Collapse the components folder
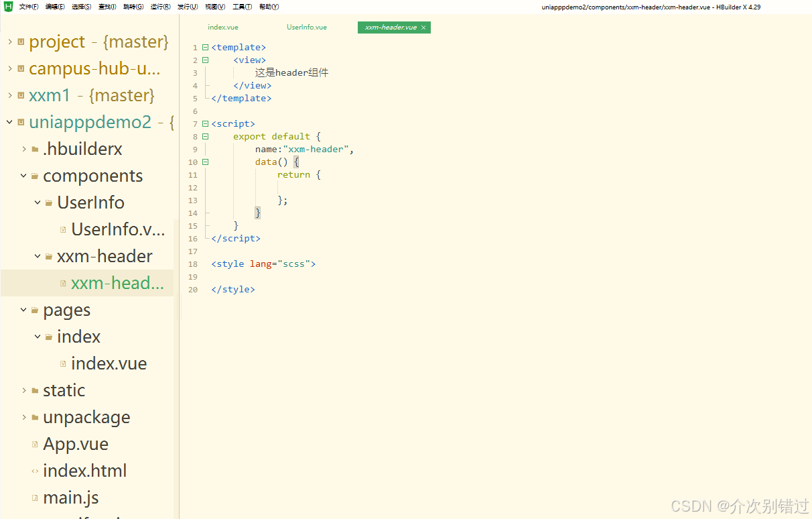812x519 pixels. (x=24, y=176)
